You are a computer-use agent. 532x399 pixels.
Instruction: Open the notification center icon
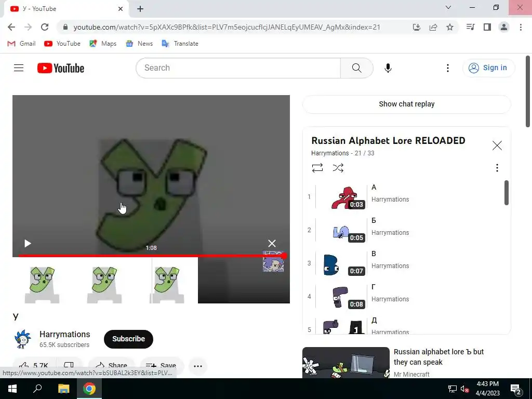(516, 389)
